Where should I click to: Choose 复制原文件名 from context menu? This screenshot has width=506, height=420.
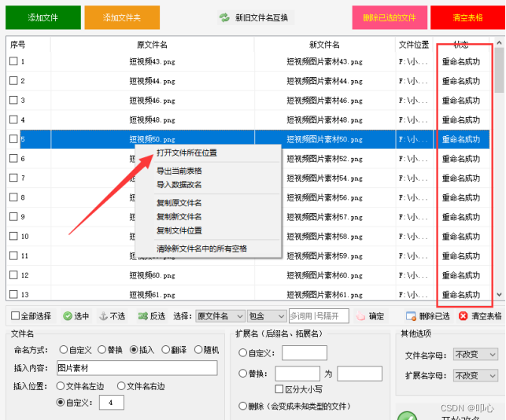179,203
